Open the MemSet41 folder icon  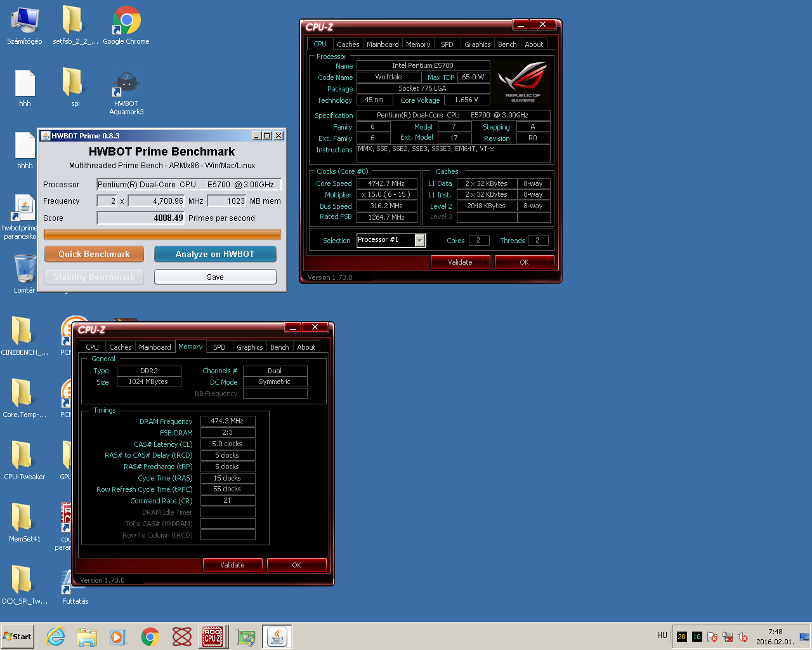coord(24,523)
